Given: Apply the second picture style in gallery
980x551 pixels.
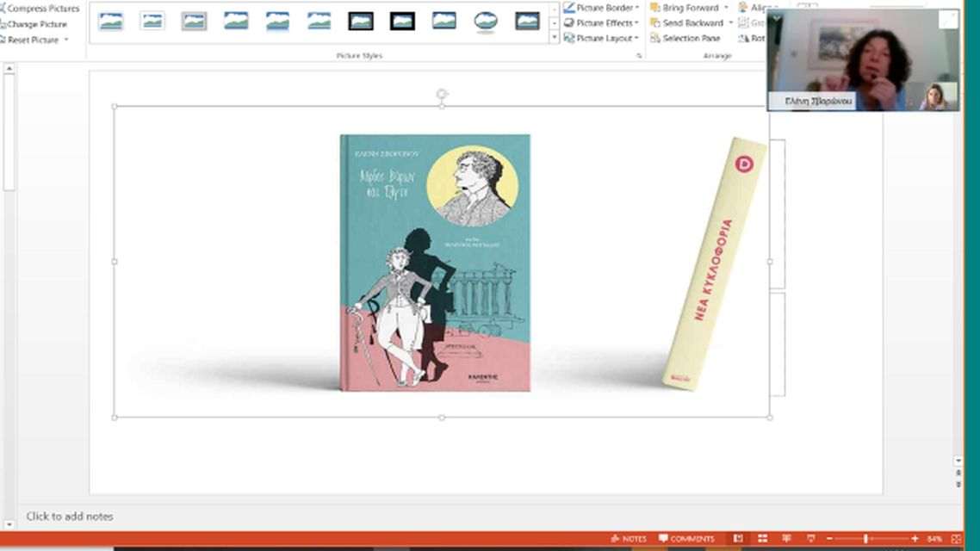Looking at the screenshot, I should click(152, 22).
